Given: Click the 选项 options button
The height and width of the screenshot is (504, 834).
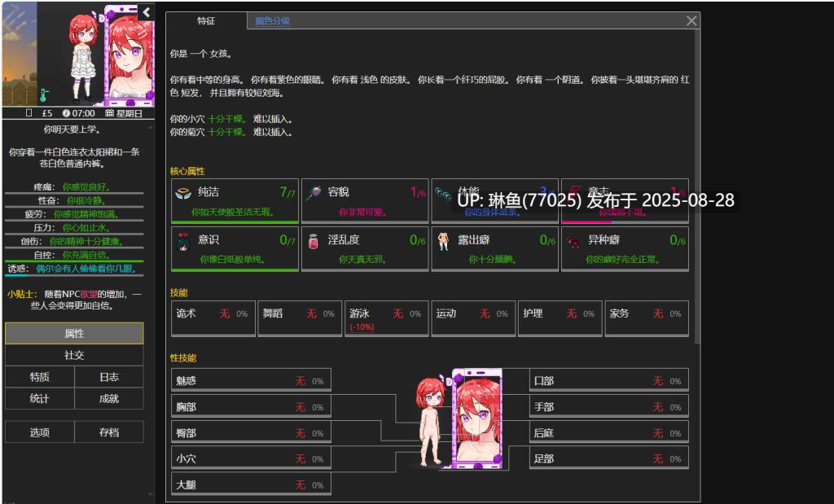Looking at the screenshot, I should [x=40, y=432].
